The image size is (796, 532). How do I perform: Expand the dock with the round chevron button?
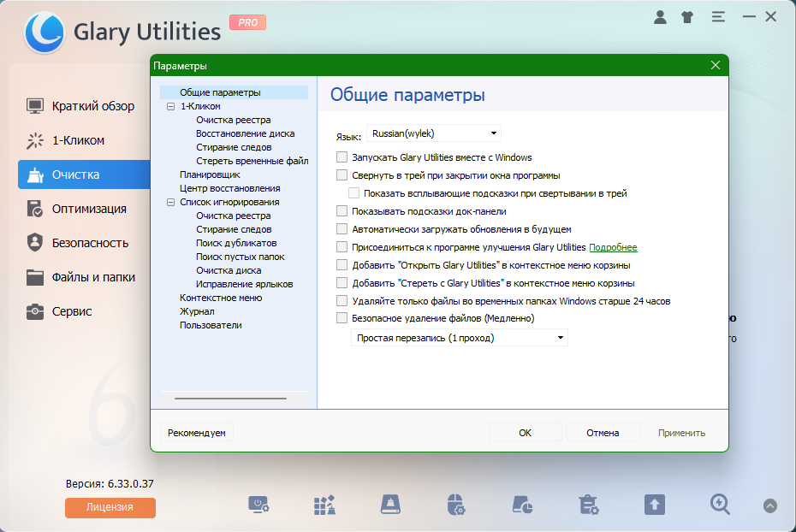(x=770, y=505)
